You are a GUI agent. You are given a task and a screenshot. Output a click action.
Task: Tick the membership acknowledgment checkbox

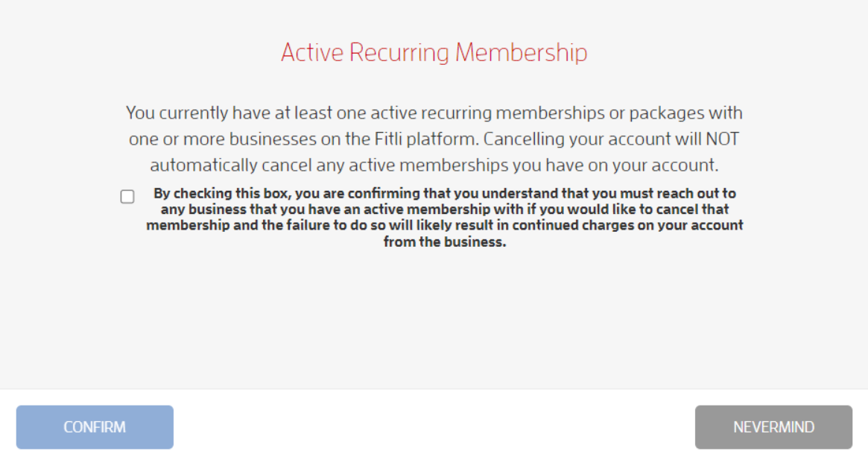(x=127, y=197)
